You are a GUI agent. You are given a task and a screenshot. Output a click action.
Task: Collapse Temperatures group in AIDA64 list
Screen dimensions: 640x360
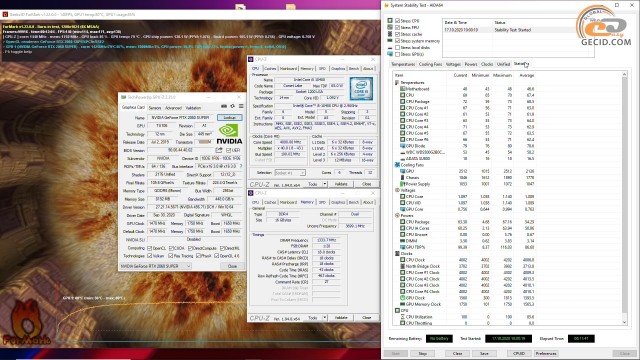point(397,82)
